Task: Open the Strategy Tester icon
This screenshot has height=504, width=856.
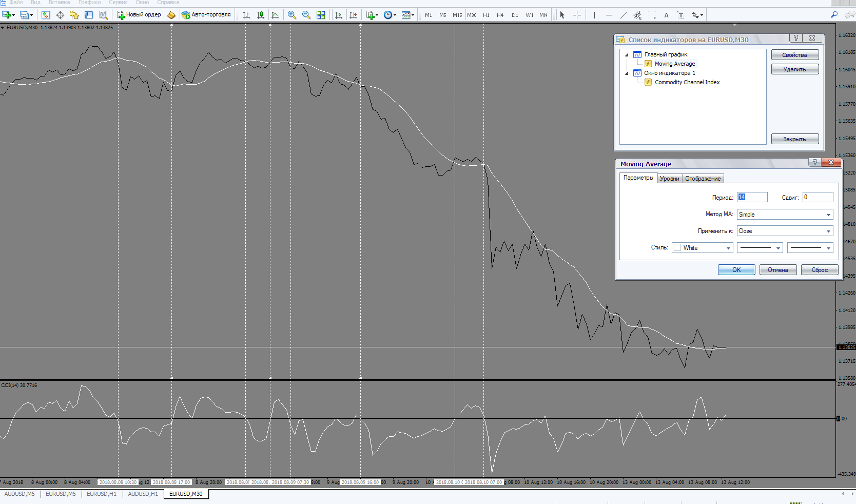Action: click(103, 15)
